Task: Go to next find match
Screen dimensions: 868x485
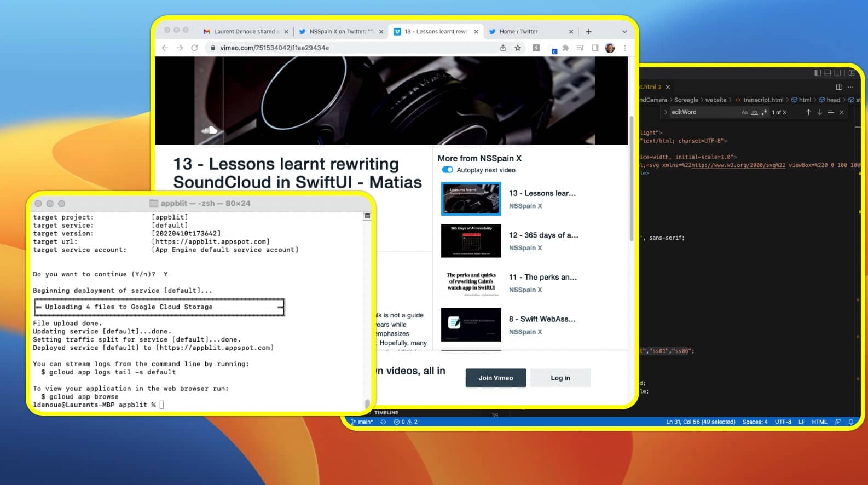Action: (819, 112)
